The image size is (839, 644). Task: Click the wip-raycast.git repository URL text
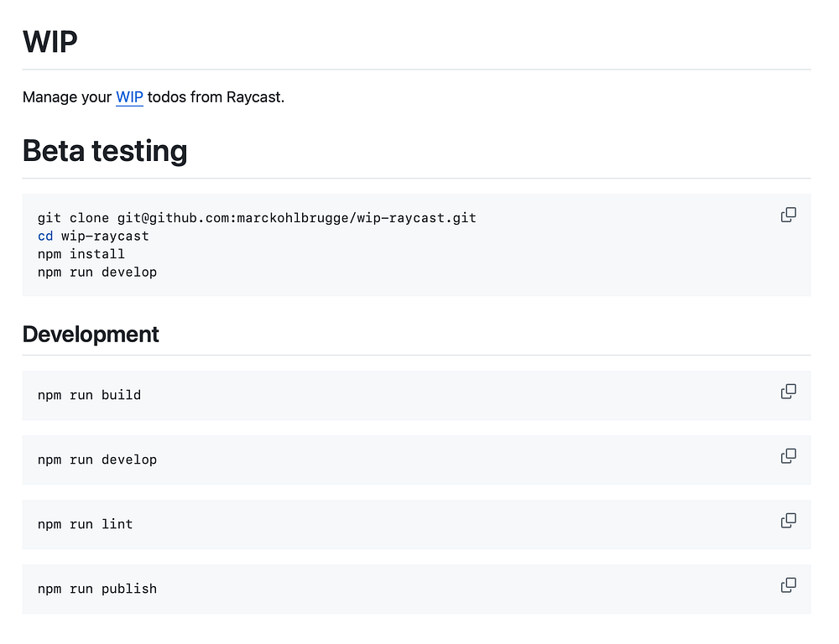[x=416, y=218]
